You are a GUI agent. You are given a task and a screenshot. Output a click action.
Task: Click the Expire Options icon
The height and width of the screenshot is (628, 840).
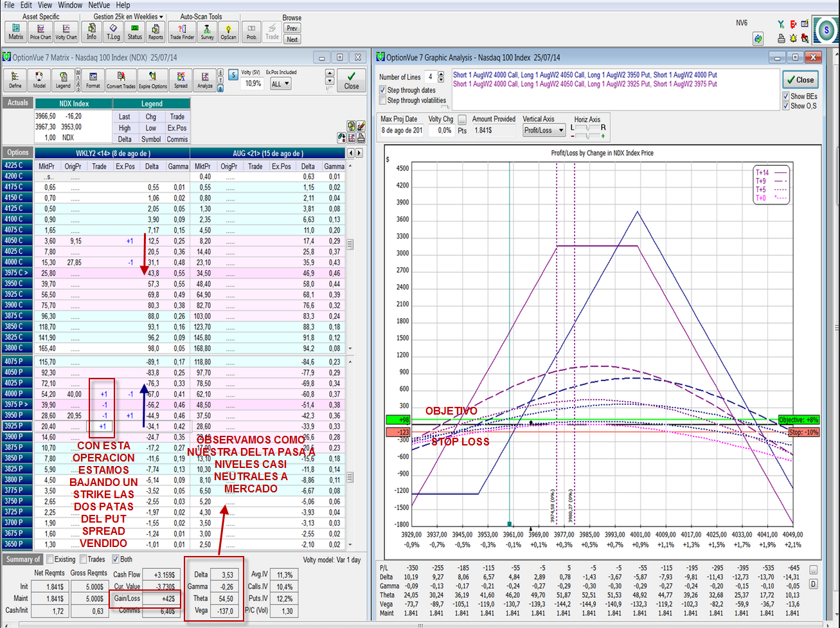pyautogui.click(x=153, y=80)
